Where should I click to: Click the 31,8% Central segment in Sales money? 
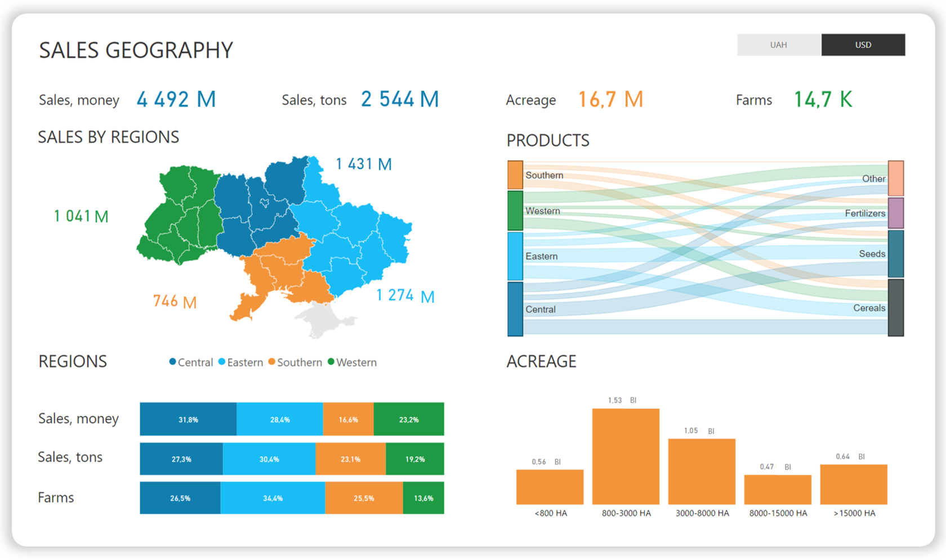188,419
